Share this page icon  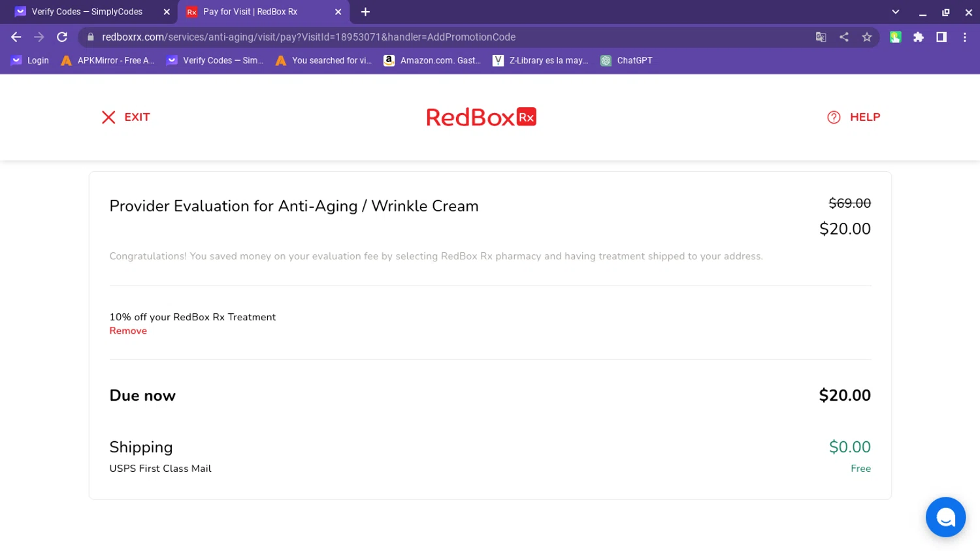tap(844, 37)
